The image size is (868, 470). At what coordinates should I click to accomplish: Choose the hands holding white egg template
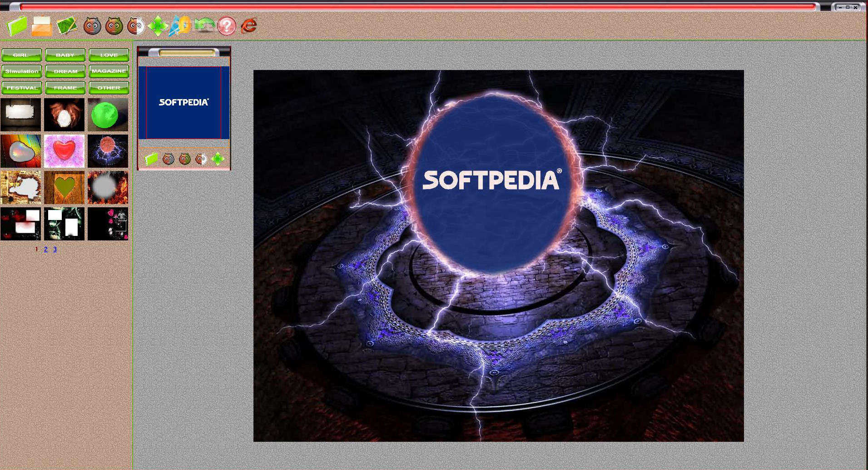coord(64,115)
